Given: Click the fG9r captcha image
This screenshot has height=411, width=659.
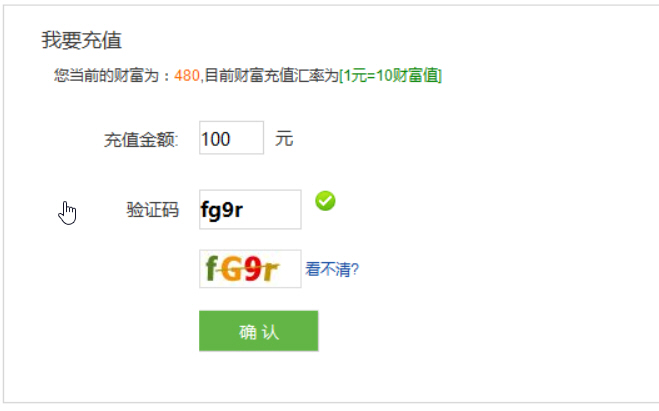Looking at the screenshot, I should pyautogui.click(x=250, y=269).
